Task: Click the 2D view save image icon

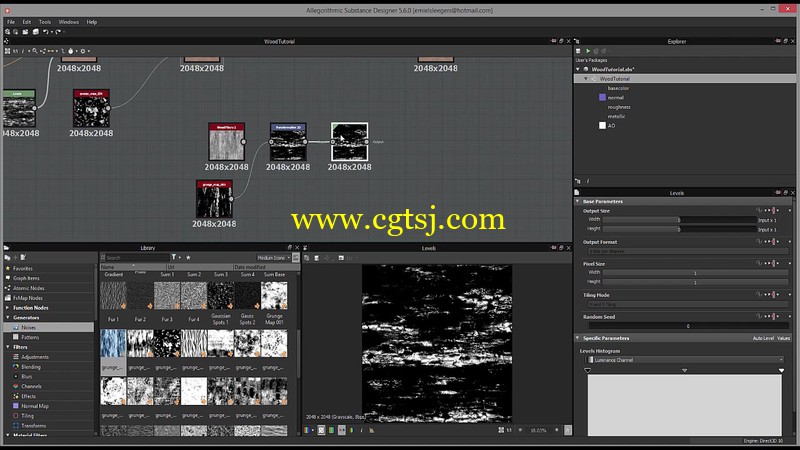Action: click(x=317, y=258)
